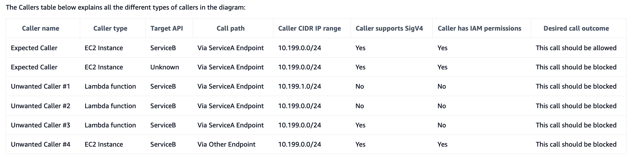Click the "Caller name" column header
This screenshot has width=644, height=158.
point(41,28)
